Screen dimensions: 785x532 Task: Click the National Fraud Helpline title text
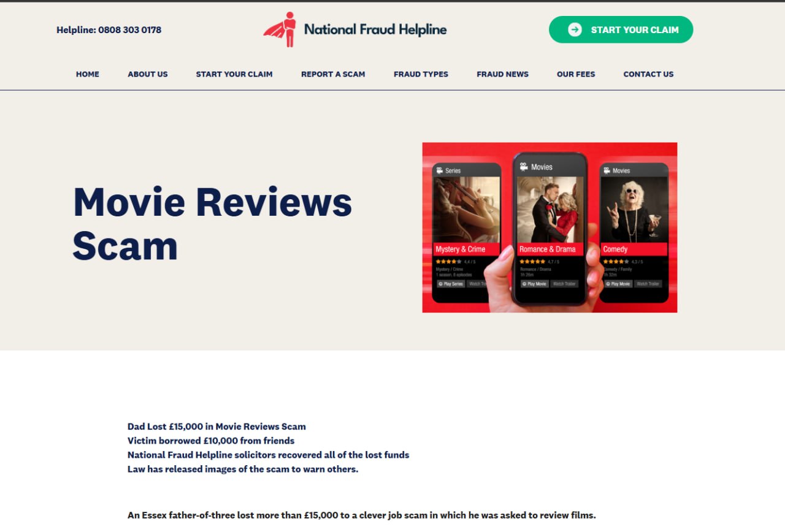[375, 29]
